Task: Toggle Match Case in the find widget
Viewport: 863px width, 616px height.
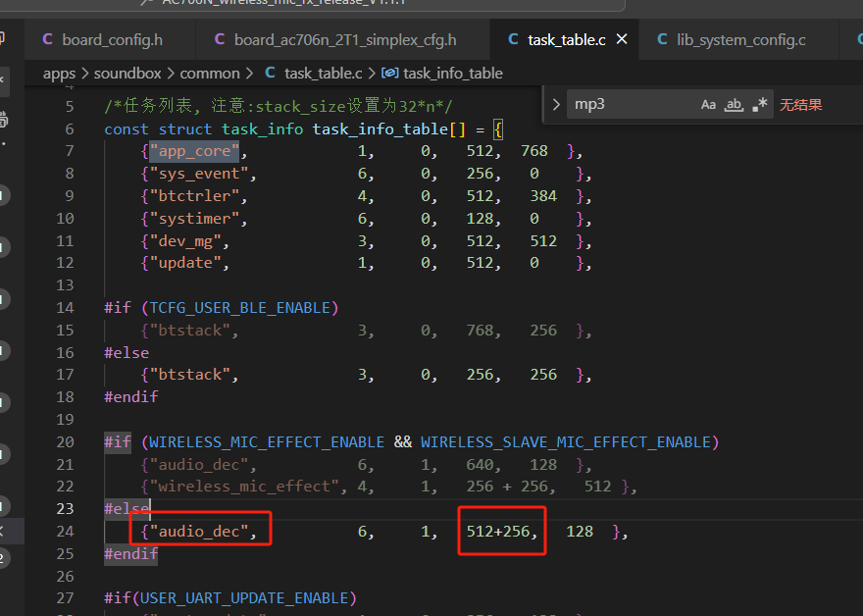Action: (708, 105)
